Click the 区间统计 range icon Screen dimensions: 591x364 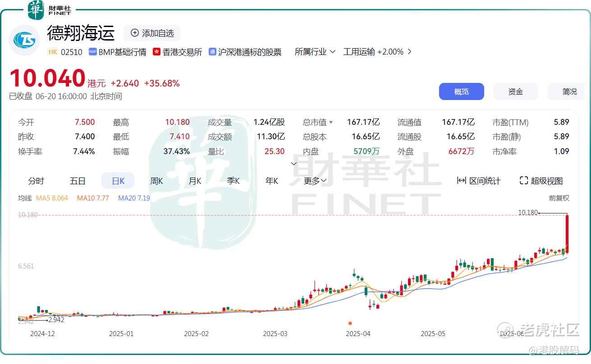[x=461, y=181]
